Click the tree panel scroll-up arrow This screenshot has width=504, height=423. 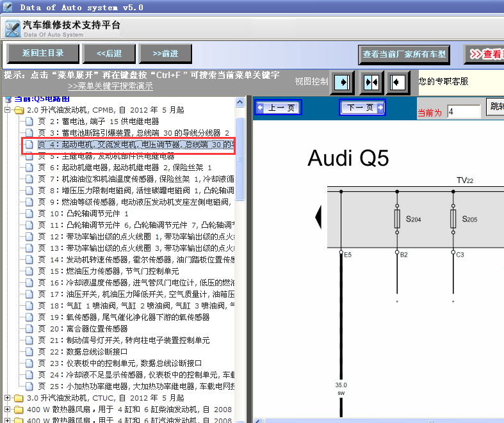[x=240, y=102]
